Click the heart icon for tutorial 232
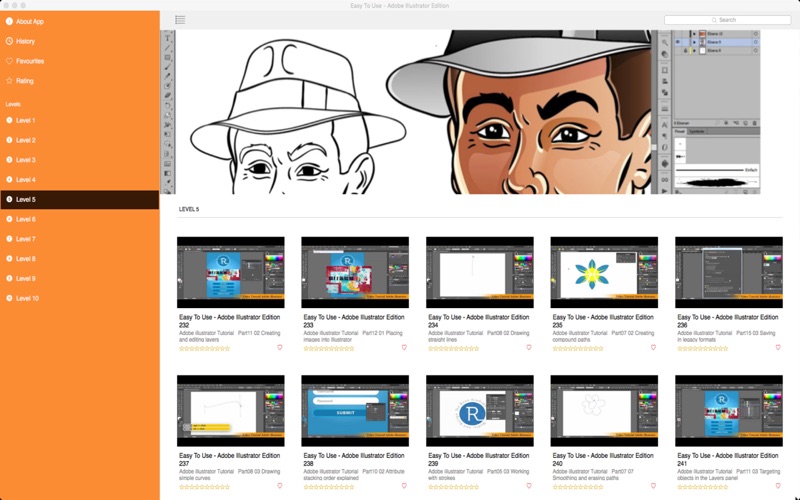The width and height of the screenshot is (800, 500). pyautogui.click(x=280, y=348)
